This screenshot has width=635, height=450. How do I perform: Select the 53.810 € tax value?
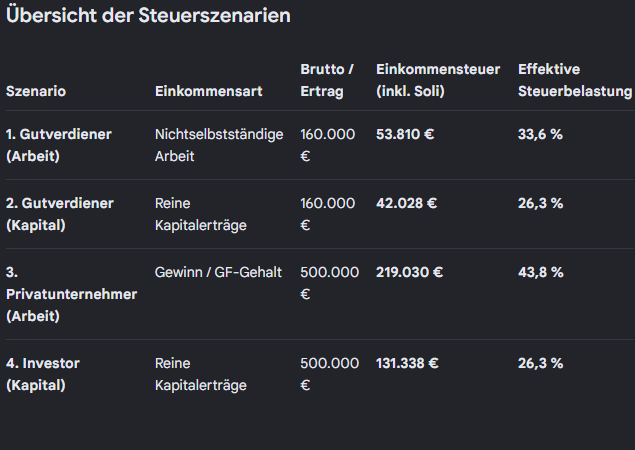click(x=405, y=134)
